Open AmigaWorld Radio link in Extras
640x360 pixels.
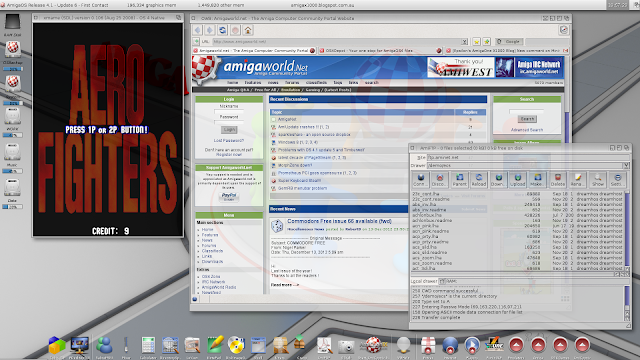pos(219,287)
